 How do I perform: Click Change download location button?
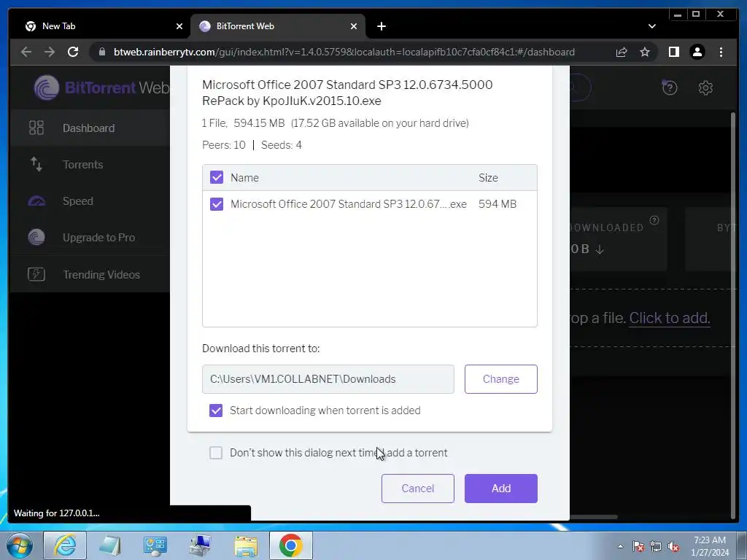tap(500, 379)
